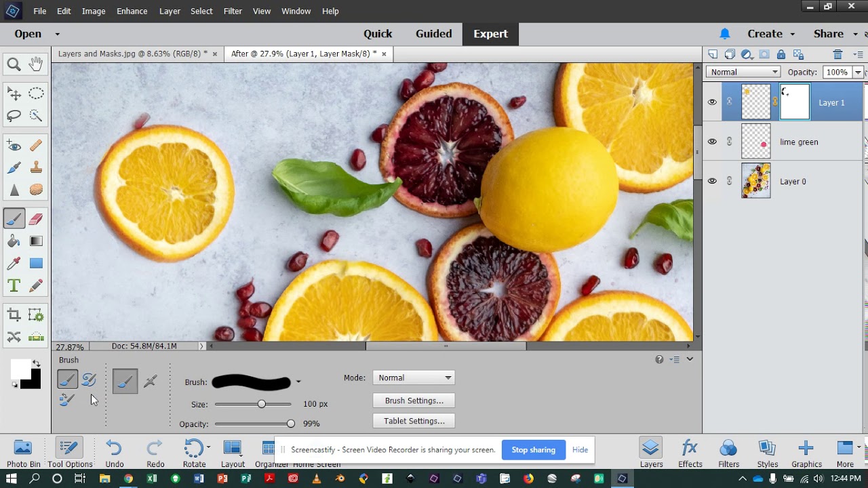Enable airbrush mode icon

[151, 382]
